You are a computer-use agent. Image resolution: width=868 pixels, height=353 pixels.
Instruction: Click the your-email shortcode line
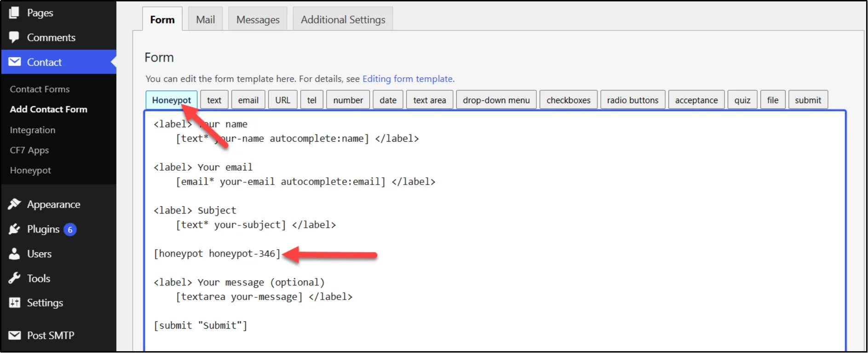point(305,182)
